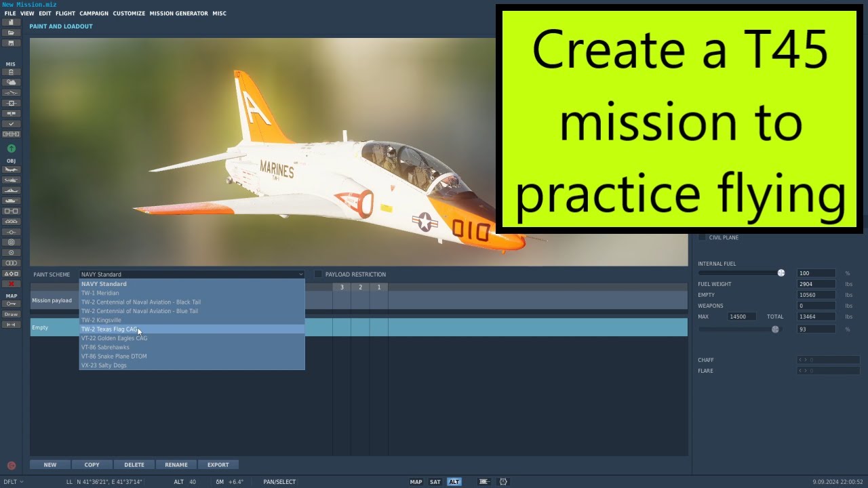Select VT-86 Sabrehawks livery
The height and width of the screenshot is (488, 868).
click(192, 347)
